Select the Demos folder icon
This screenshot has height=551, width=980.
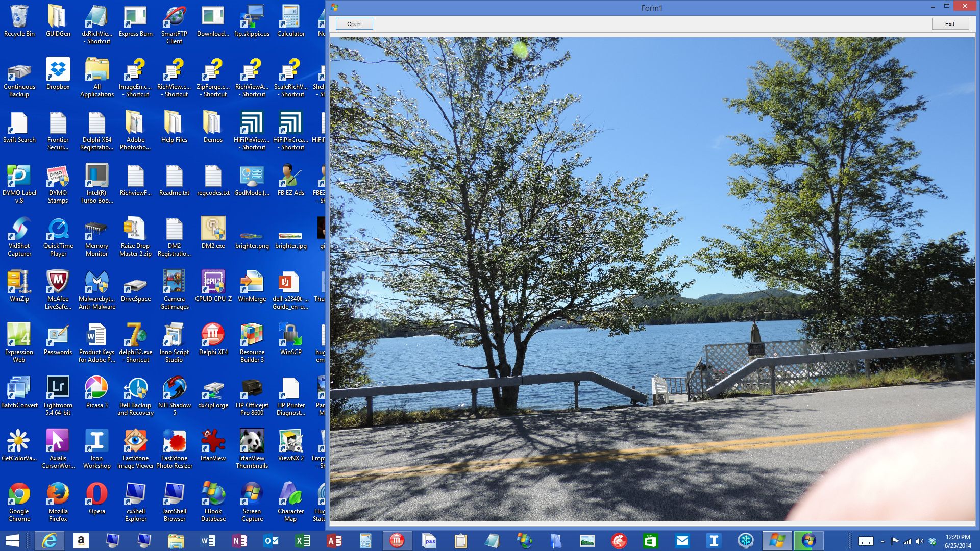(x=213, y=128)
